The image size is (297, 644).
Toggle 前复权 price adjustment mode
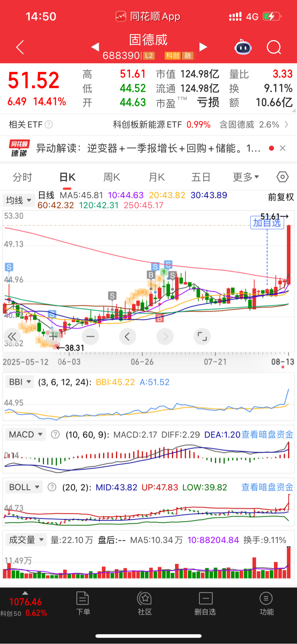(x=281, y=197)
